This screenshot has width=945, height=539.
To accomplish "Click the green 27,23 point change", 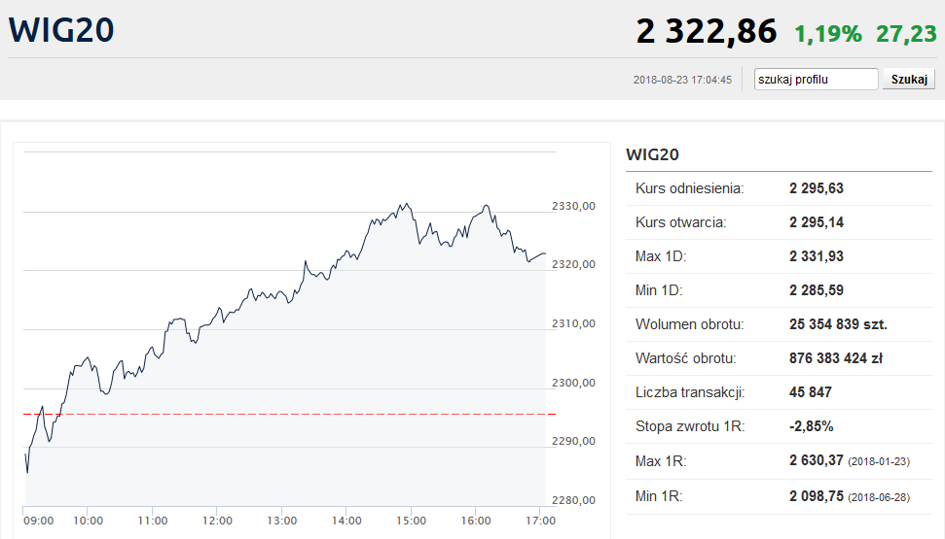I will 906,33.
